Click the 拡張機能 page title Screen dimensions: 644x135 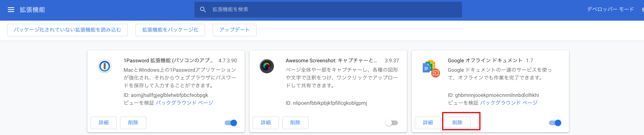click(x=32, y=10)
